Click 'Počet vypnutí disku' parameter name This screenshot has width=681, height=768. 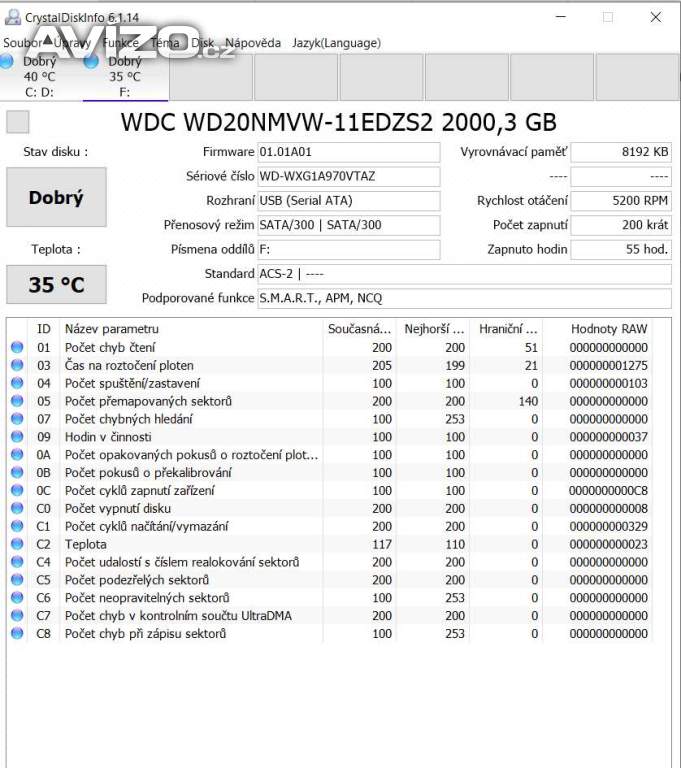click(118, 508)
